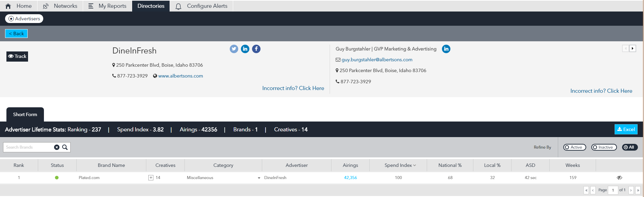The width and height of the screenshot is (644, 197).
Task: Select the Short Form tab
Action: [x=25, y=114]
